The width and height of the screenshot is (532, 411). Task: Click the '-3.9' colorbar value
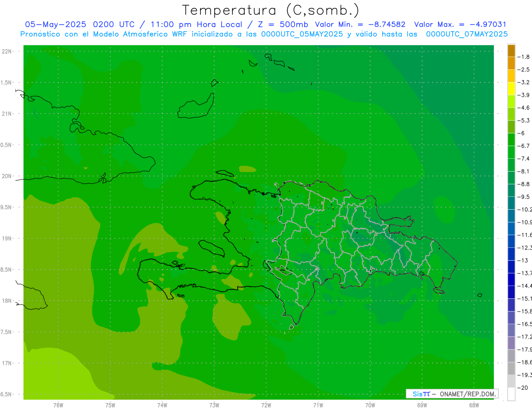click(524, 95)
